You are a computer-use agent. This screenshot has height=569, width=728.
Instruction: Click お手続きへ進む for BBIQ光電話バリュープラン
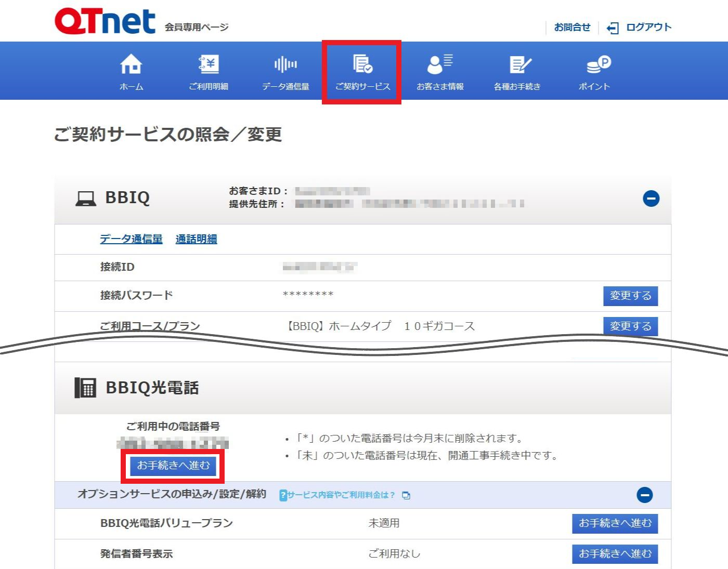615,523
